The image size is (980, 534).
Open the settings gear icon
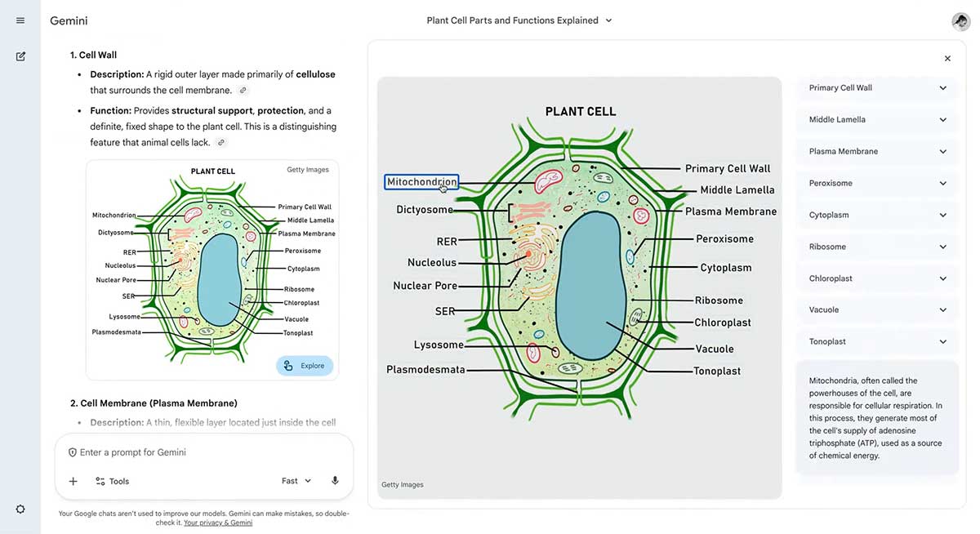tap(20, 509)
